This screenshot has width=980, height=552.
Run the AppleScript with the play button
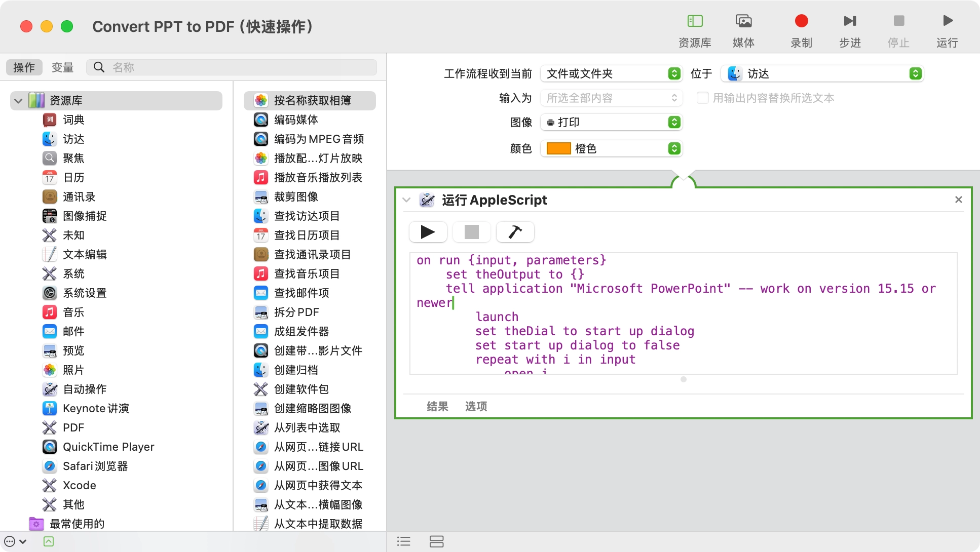428,232
